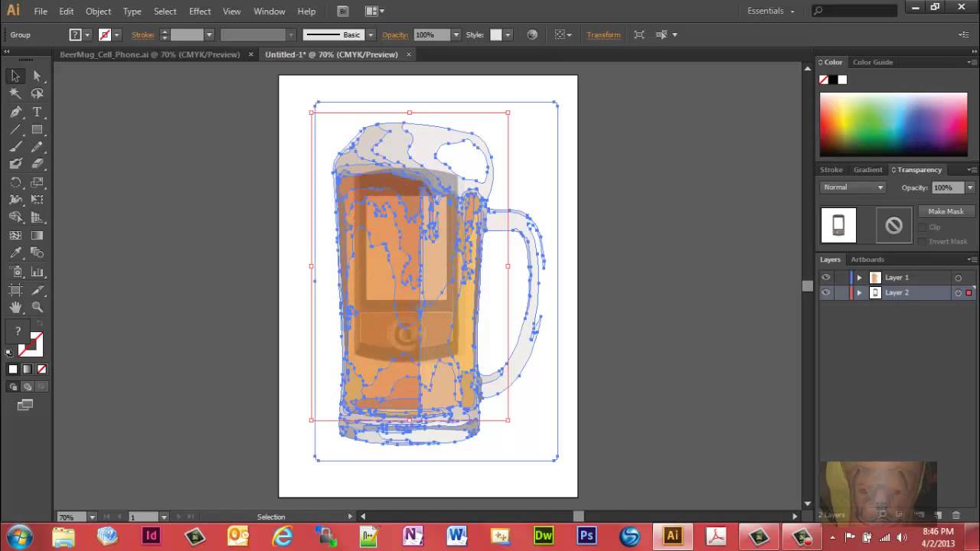
Task: Click the Make Mask button
Action: tap(946, 211)
